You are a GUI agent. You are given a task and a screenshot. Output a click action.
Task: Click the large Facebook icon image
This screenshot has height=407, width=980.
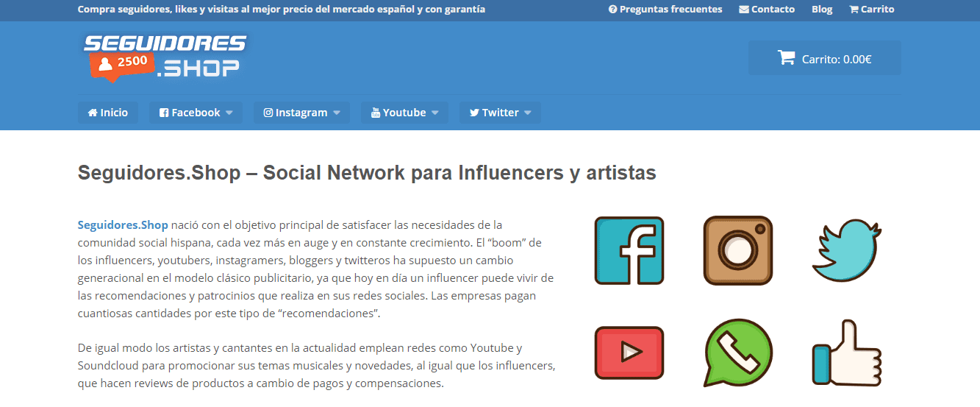click(629, 251)
